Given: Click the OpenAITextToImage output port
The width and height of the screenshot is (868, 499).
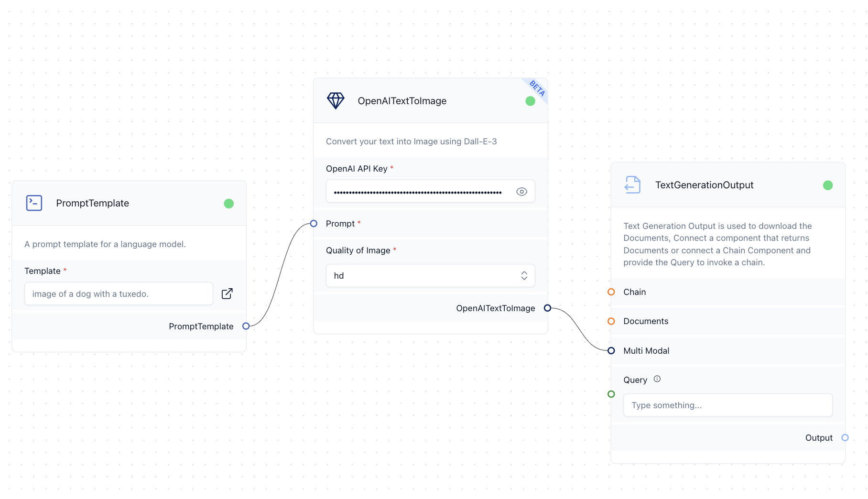Looking at the screenshot, I should click(x=548, y=308).
